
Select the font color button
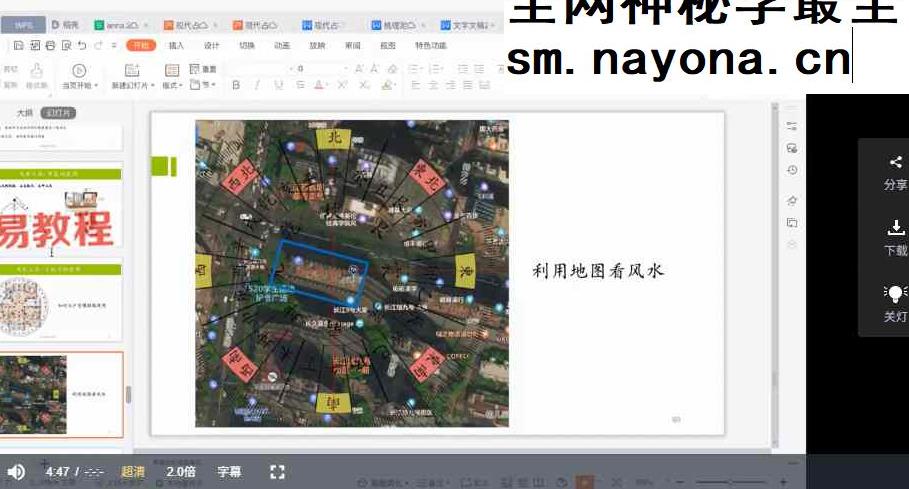tap(318, 85)
